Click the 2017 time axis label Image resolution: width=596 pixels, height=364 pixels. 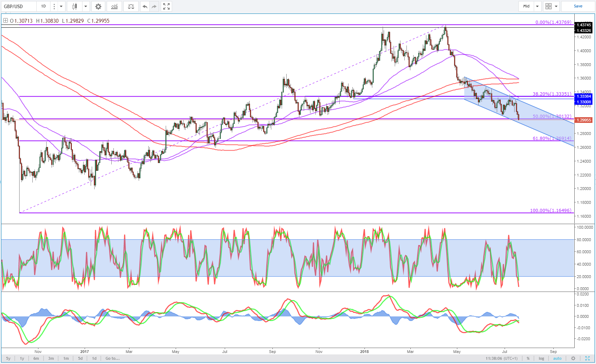tap(84, 352)
